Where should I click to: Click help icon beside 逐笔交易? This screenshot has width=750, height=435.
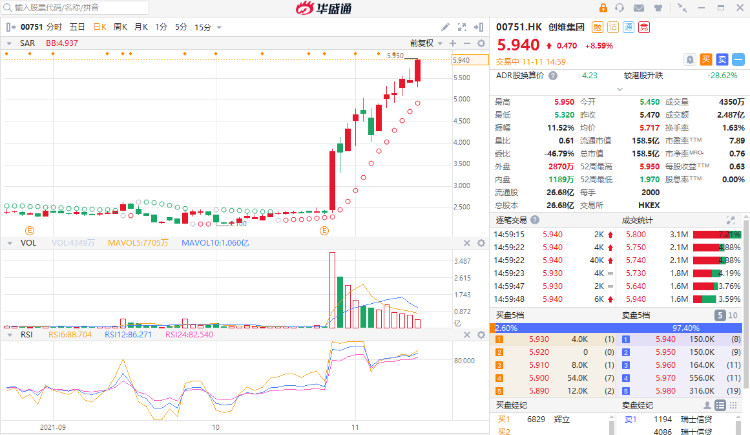[535, 220]
